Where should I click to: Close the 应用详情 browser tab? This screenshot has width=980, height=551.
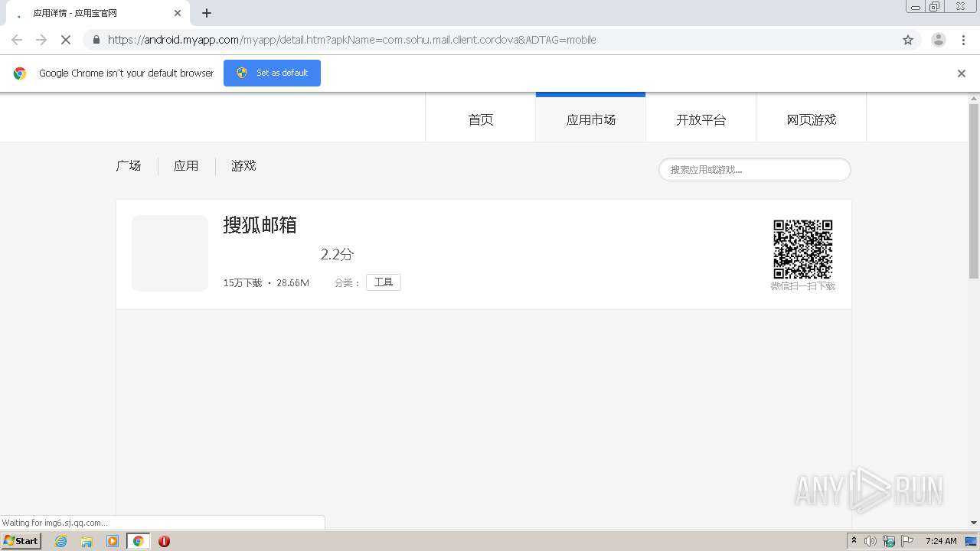[x=178, y=13]
